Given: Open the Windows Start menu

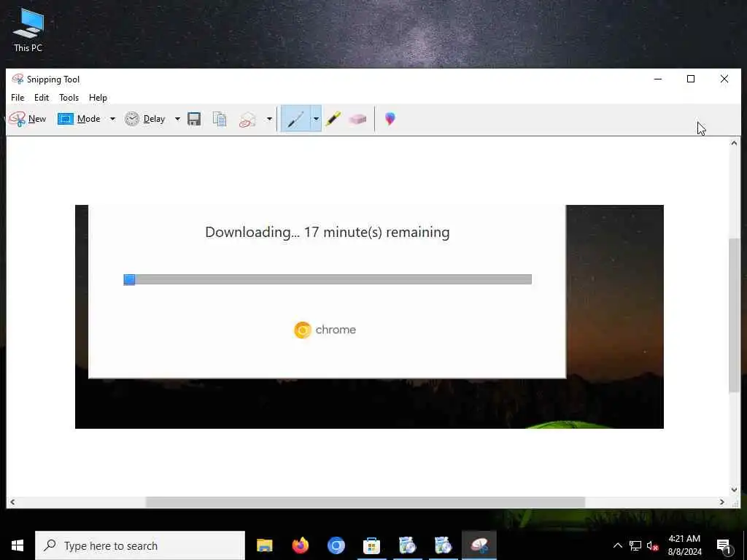Looking at the screenshot, I should tap(18, 545).
